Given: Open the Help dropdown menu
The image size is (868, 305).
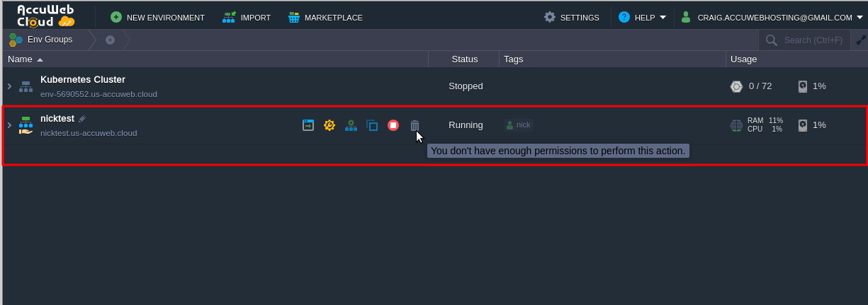Looking at the screenshot, I should 642,17.
